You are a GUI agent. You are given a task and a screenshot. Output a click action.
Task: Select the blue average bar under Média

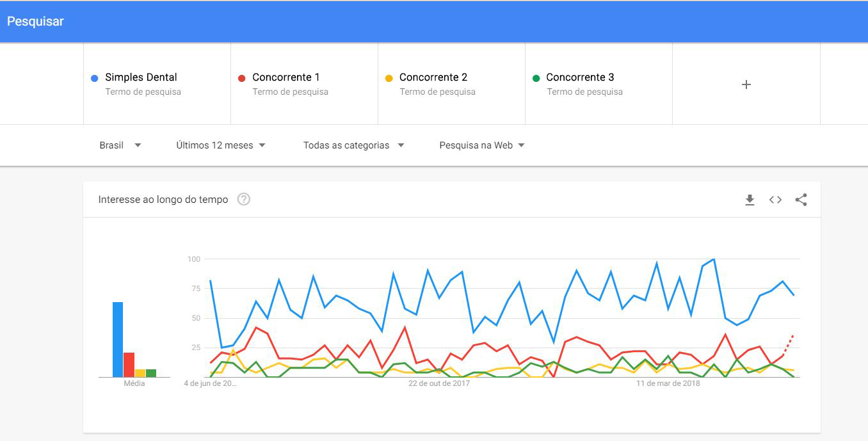point(118,339)
